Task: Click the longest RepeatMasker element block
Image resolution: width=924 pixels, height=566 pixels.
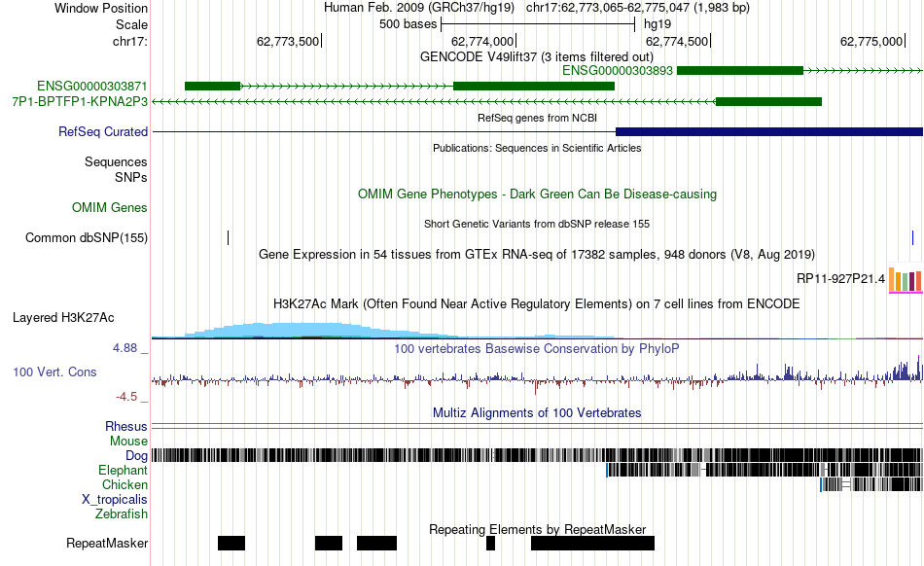Action: point(593,543)
